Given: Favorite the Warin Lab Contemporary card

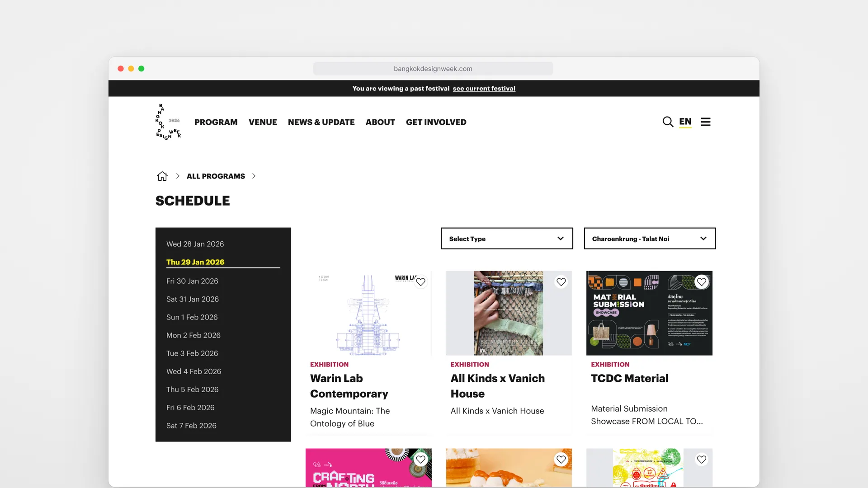Looking at the screenshot, I should 421,282.
